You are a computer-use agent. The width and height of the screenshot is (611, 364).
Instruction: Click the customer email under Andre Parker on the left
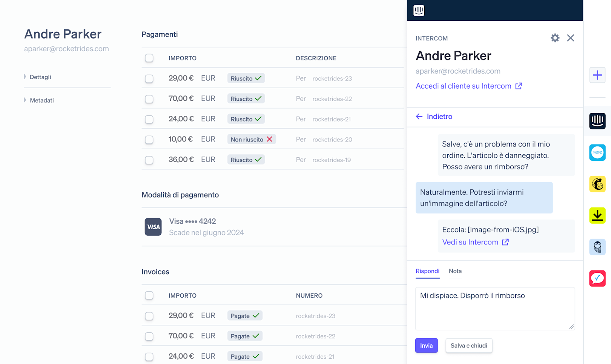pyautogui.click(x=66, y=49)
